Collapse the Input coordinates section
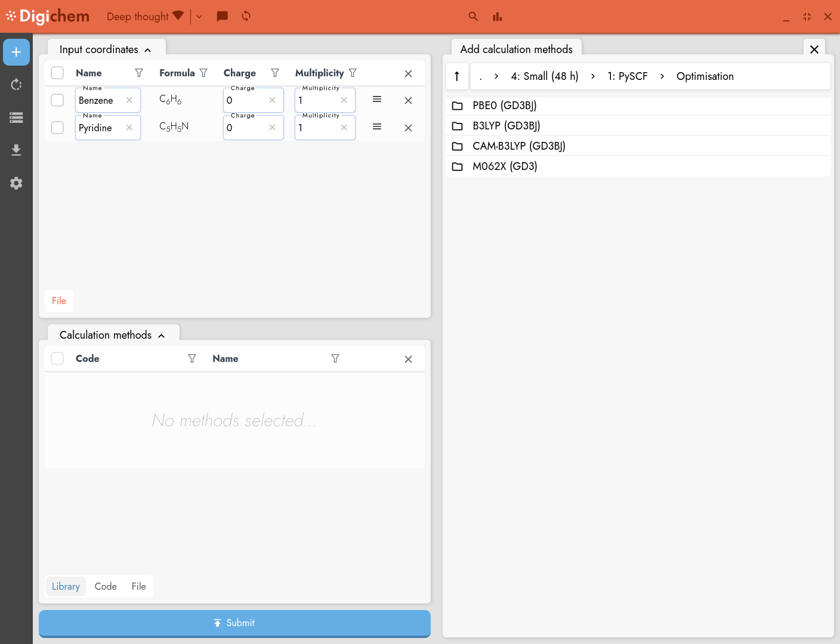 147,49
